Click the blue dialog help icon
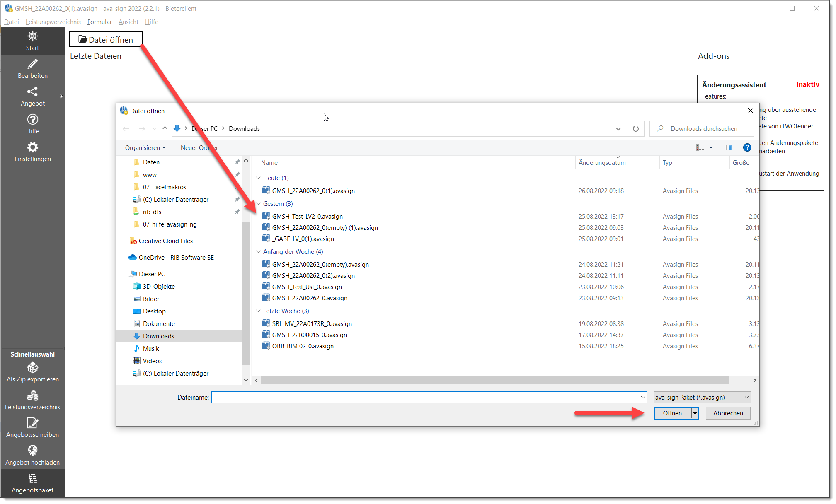Image resolution: width=836 pixels, height=504 pixels. coord(747,147)
